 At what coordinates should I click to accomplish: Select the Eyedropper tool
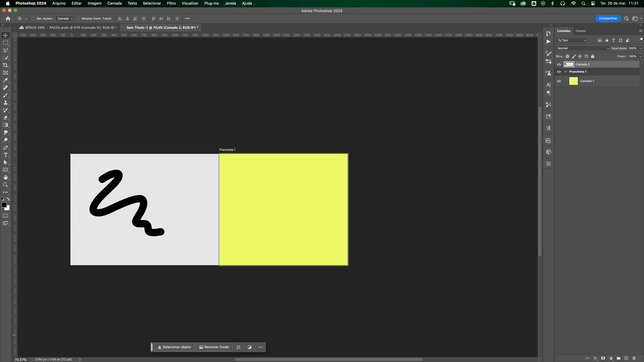coord(5,80)
